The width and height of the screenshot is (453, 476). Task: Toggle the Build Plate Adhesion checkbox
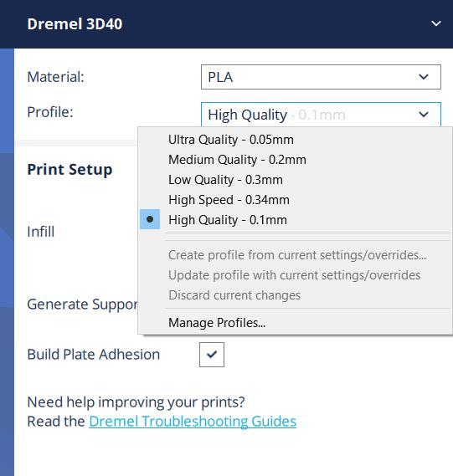(x=212, y=355)
